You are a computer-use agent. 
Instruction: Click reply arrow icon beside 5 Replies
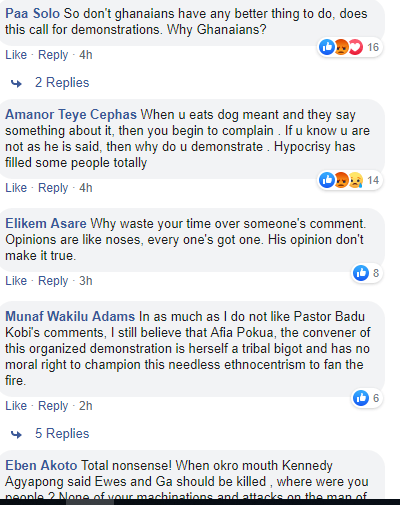16,434
